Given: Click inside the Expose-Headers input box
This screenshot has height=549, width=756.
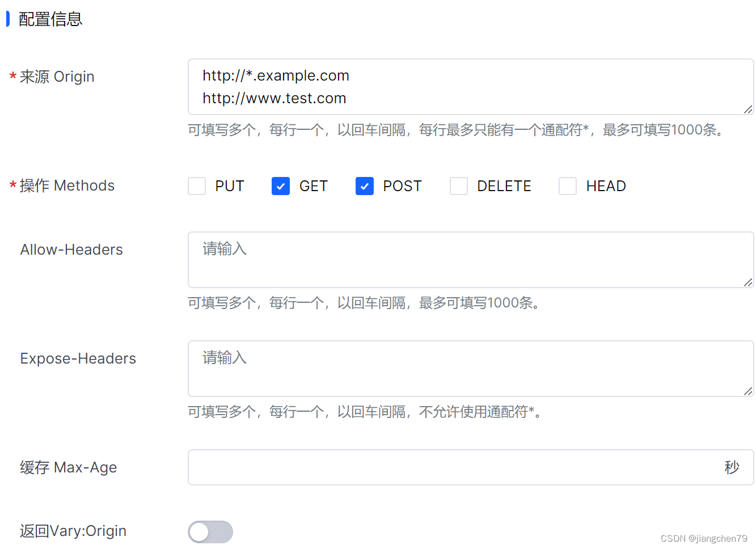Looking at the screenshot, I should 397,369.
